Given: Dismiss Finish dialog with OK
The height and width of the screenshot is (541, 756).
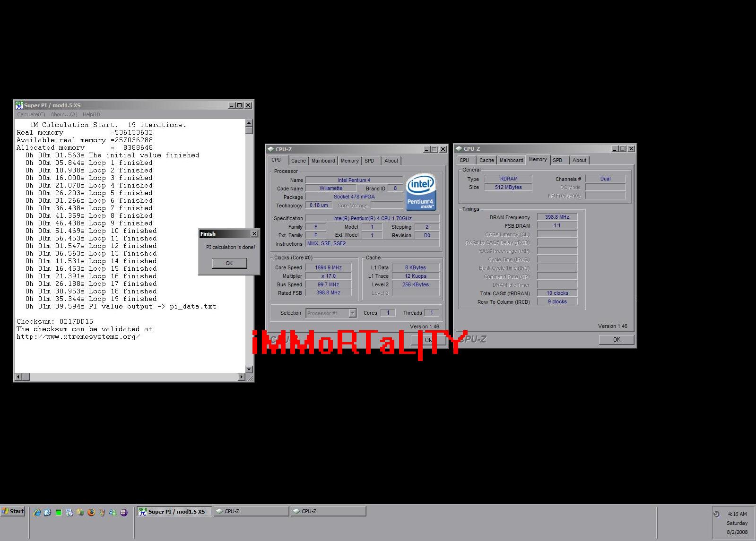Looking at the screenshot, I should [x=229, y=263].
